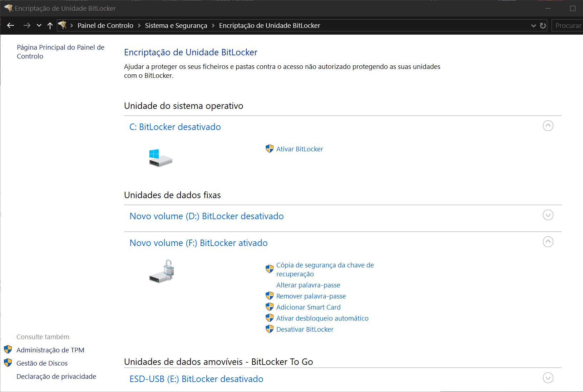Click shield icon beside Adicionar Smart Card
The image size is (583, 392).
270,307
